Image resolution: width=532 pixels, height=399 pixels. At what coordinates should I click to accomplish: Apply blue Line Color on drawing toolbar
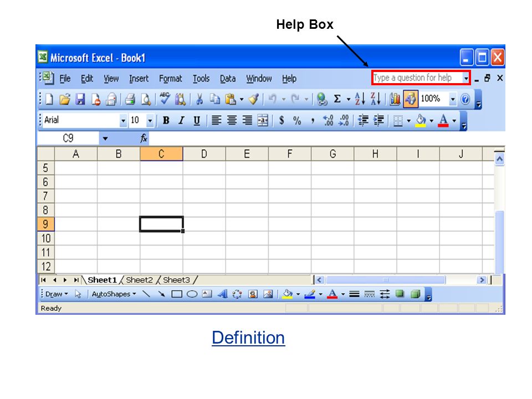click(310, 294)
